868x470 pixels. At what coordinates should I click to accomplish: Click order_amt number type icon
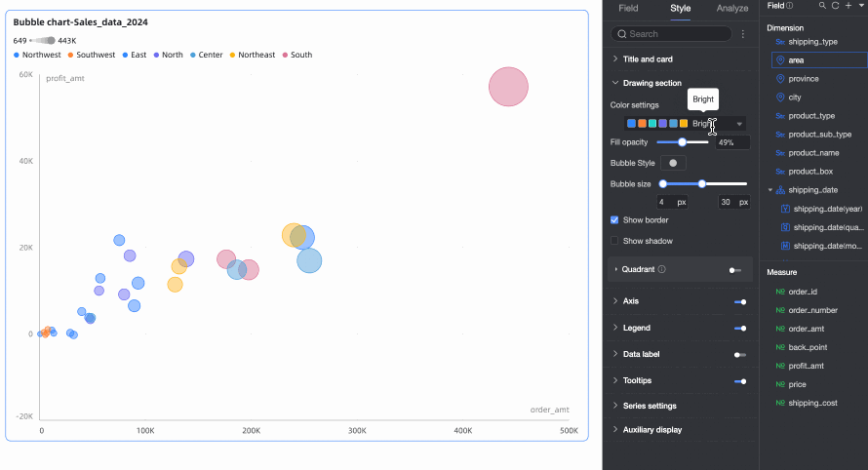click(780, 329)
